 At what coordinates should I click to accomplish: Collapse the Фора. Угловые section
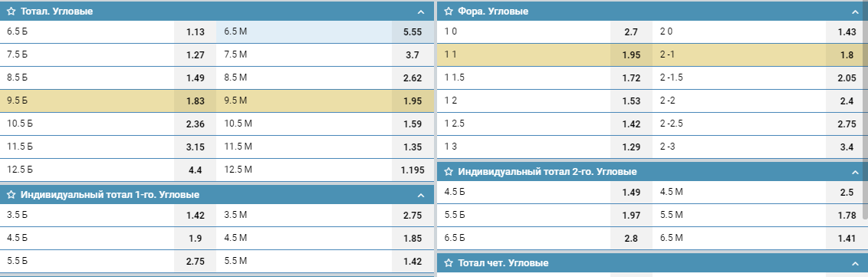pyautogui.click(x=855, y=12)
